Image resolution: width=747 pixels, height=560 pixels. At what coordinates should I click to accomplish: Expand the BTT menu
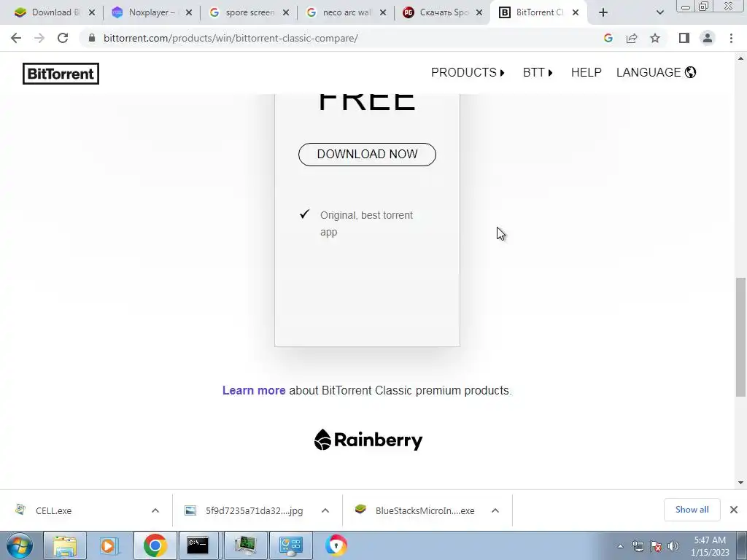pos(538,72)
